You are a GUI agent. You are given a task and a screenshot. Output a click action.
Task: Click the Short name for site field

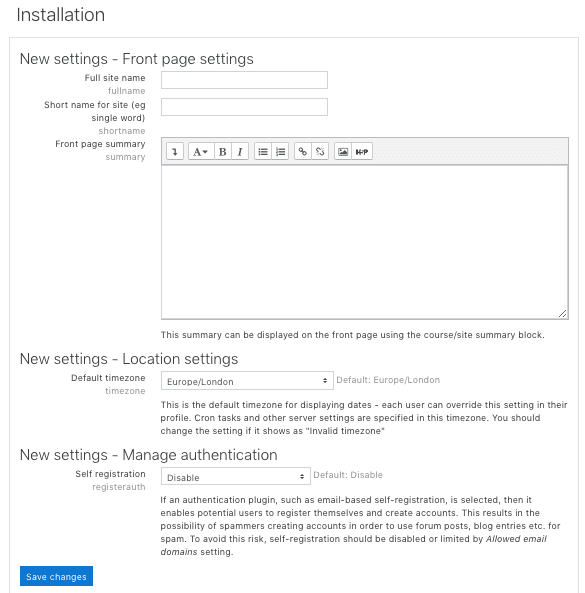click(244, 107)
